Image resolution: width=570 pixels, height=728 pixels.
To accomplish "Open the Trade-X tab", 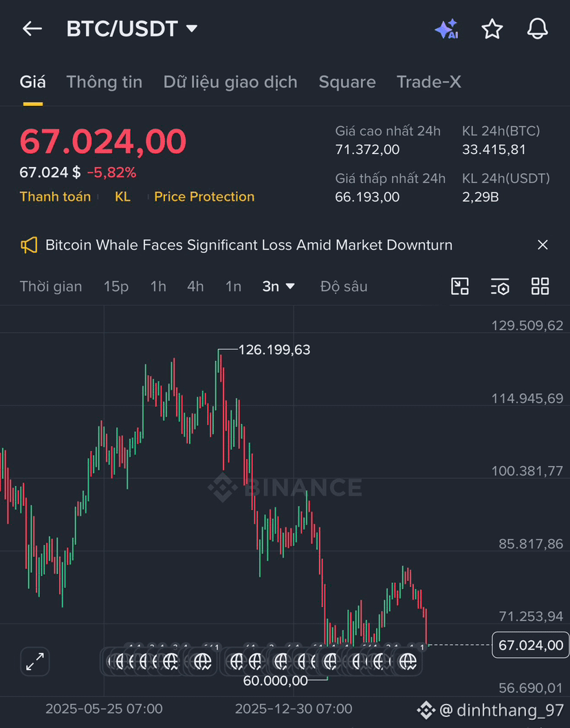I will pos(429,82).
